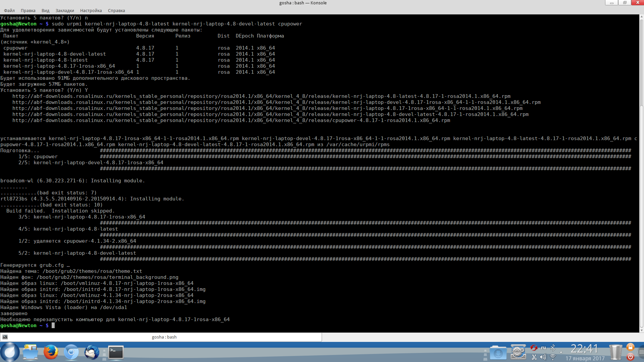Viewport: 644px width, 362px height.
Task: Click the orange lock screen button
Action: [630, 347]
